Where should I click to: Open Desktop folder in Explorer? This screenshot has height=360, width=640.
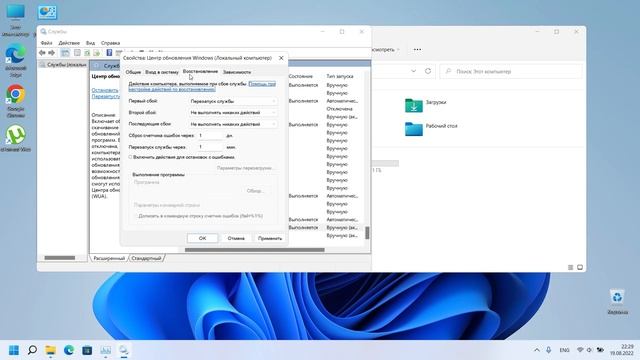431,129
